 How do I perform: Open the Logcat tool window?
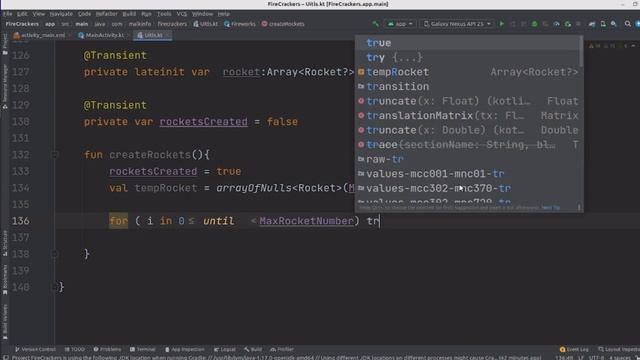225,349
